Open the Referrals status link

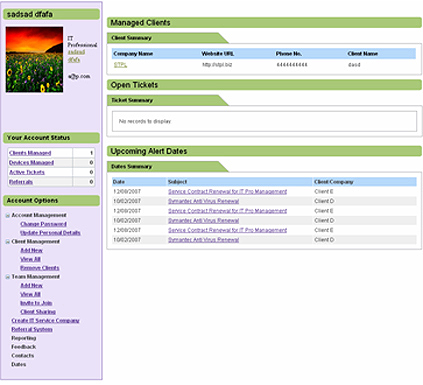coord(21,182)
